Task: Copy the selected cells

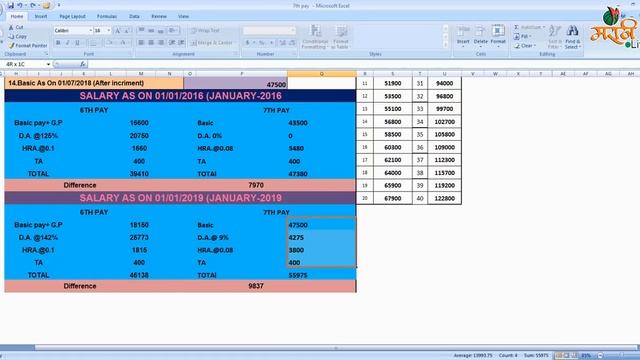Action: click(18, 36)
